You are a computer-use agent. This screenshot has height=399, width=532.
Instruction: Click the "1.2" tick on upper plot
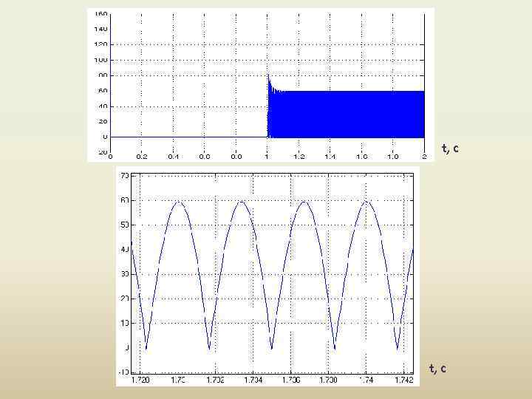[299, 157]
